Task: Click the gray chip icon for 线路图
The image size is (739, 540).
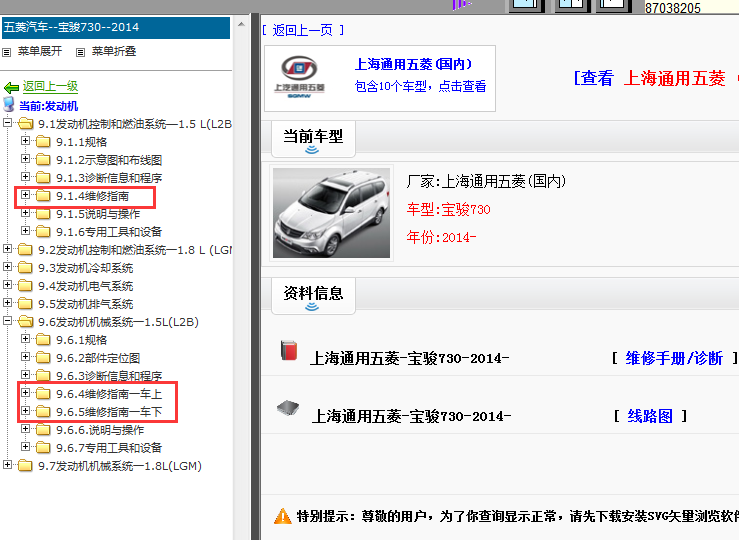Action: 288,408
